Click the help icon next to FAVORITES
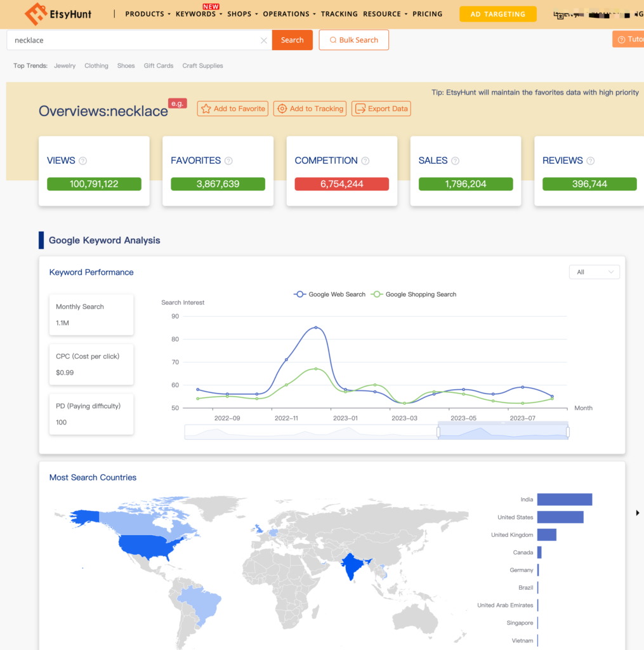The height and width of the screenshot is (650, 644). coord(228,161)
